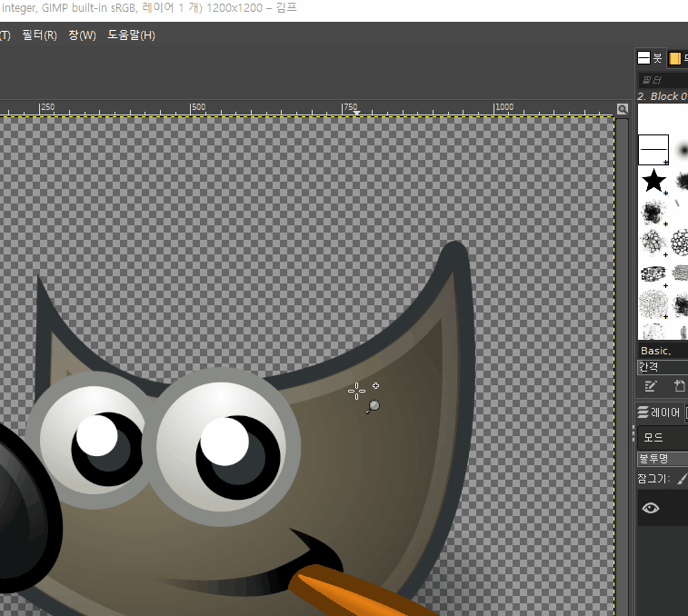Click the zoom magnifier button at ruler corner

pos(623,109)
